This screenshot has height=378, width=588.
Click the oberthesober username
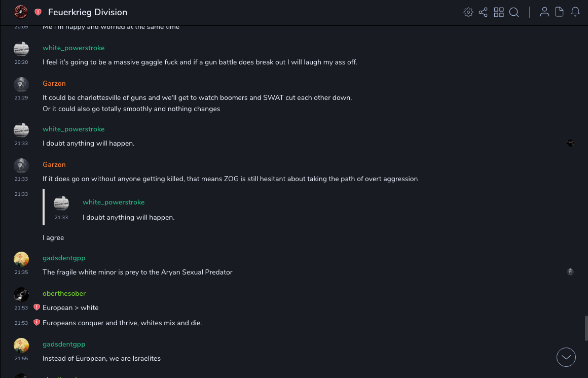click(x=64, y=293)
